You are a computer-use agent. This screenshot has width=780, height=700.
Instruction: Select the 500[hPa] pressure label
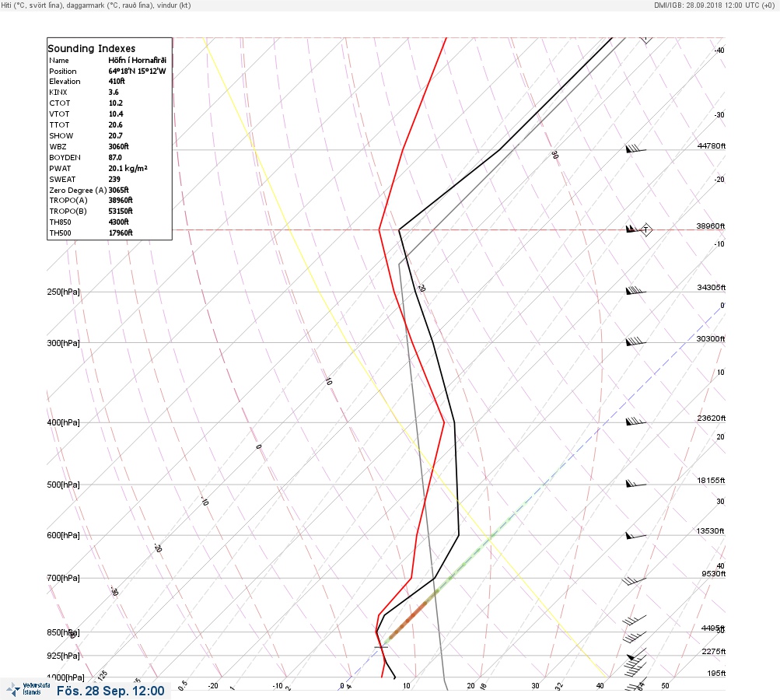pos(63,485)
